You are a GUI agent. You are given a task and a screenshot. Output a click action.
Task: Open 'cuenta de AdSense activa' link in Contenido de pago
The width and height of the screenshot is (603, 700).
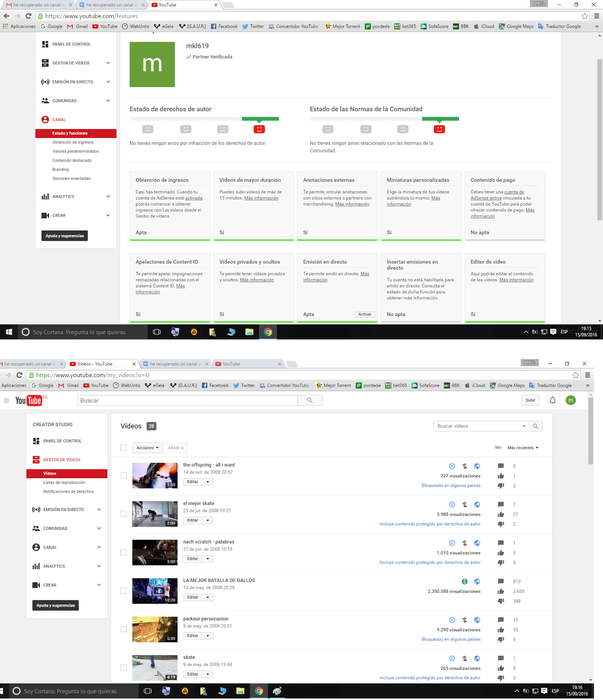pos(497,195)
